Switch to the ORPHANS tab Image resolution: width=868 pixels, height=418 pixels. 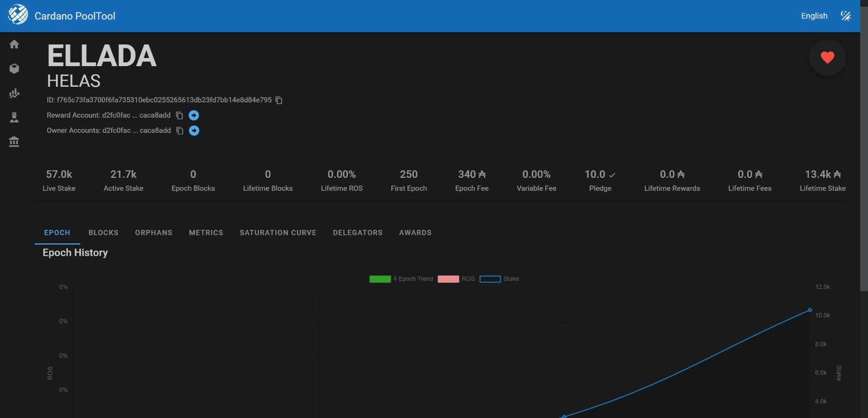(154, 233)
